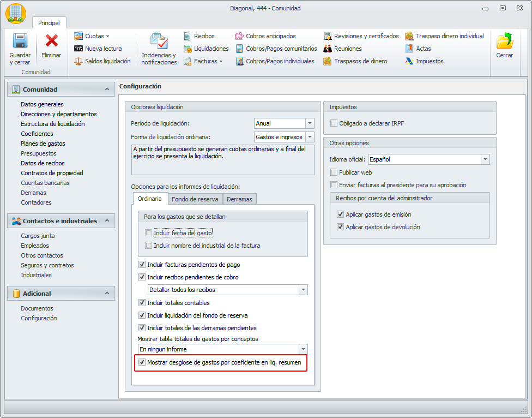Open Configuración in Adicional section
Image resolution: width=532 pixels, height=418 pixels.
pyautogui.click(x=39, y=318)
